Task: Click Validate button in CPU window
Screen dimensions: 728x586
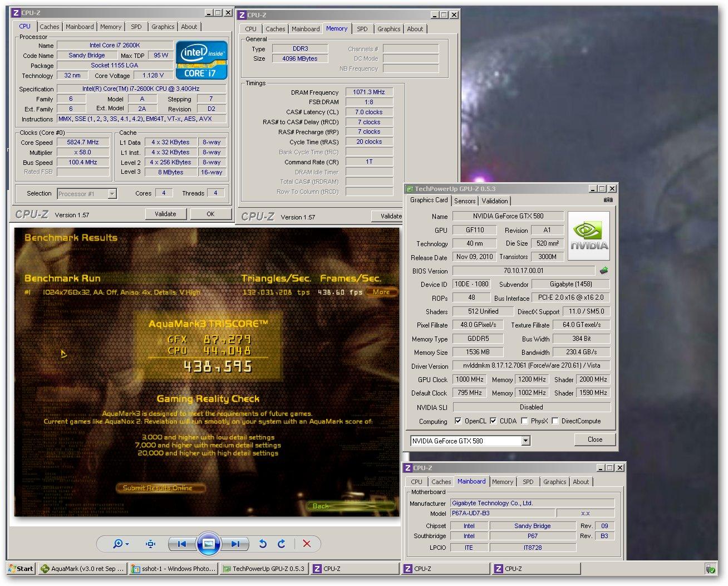Action: pos(165,214)
